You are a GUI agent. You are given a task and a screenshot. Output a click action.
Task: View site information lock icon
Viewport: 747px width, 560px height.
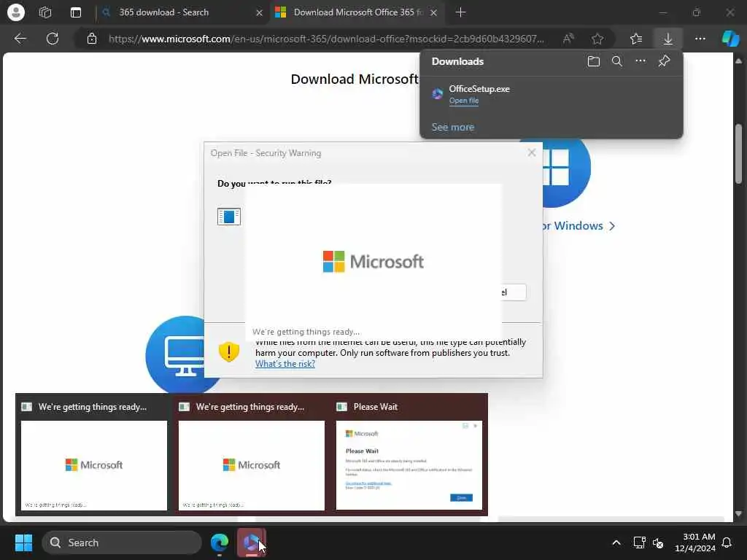(92, 39)
